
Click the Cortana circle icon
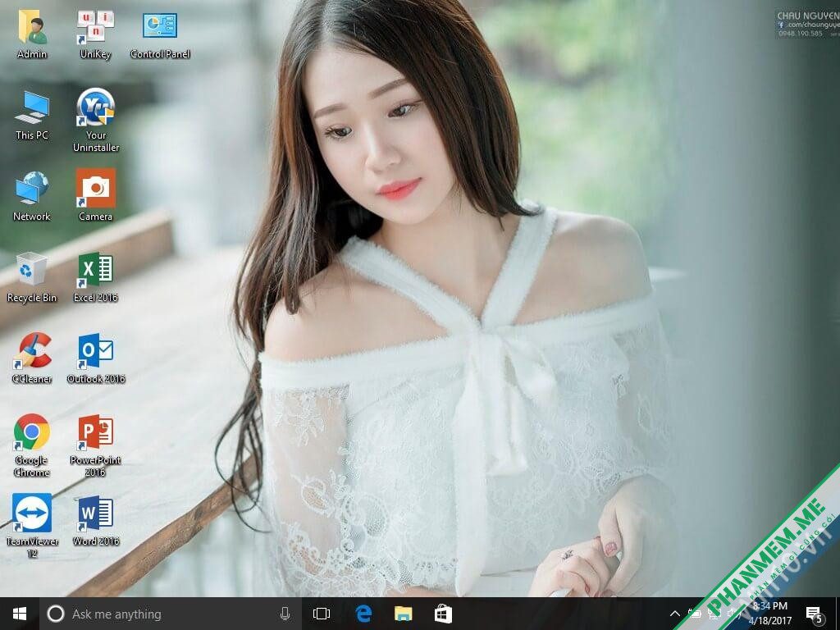(x=56, y=614)
